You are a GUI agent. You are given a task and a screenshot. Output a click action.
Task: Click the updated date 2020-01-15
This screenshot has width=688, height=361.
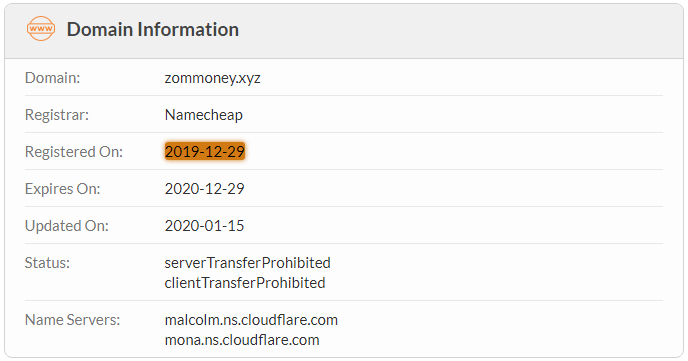(x=204, y=225)
